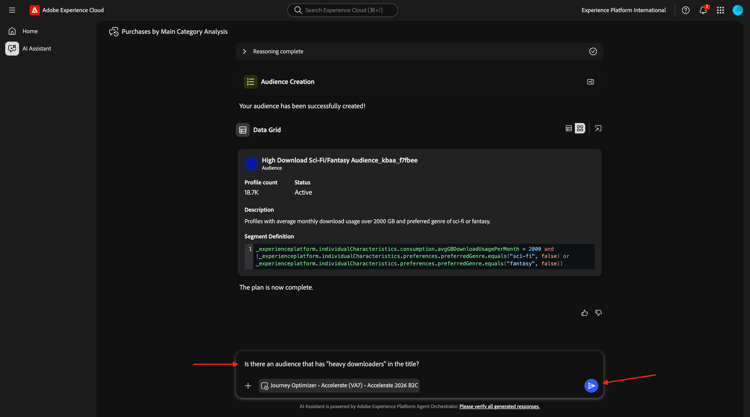Click 'The plan is now complete' text

click(x=276, y=287)
